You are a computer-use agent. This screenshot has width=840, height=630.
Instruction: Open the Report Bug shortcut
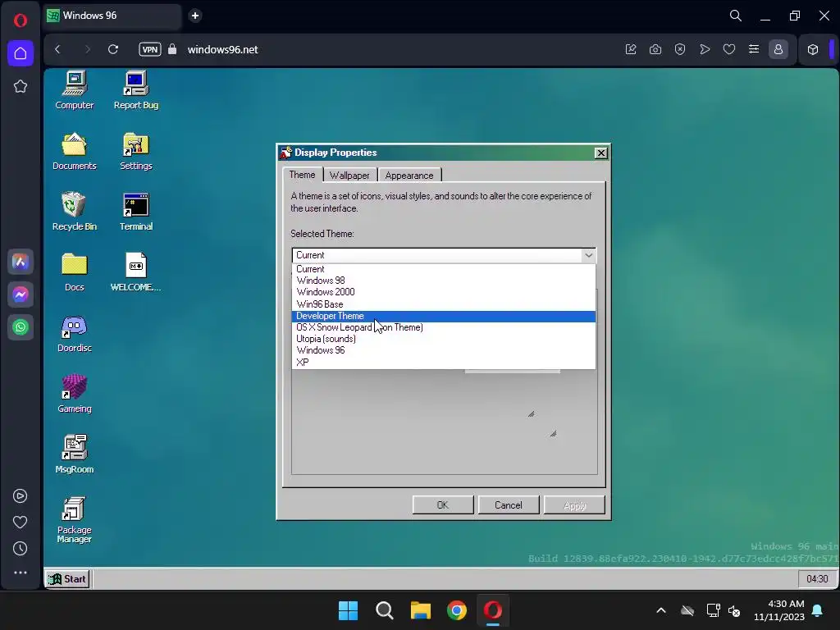pos(135,90)
